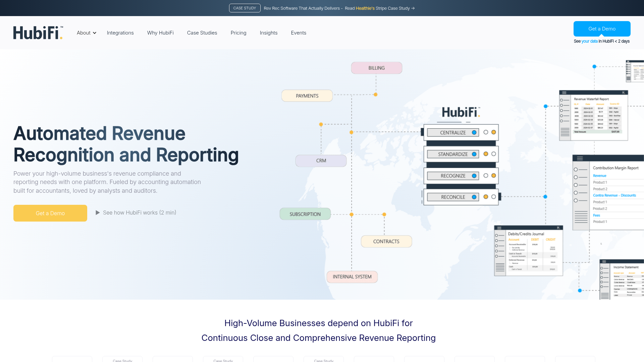Viewport: 644px width, 362px height.
Task: Toggle the RECONCILE switch
Action: [474, 197]
